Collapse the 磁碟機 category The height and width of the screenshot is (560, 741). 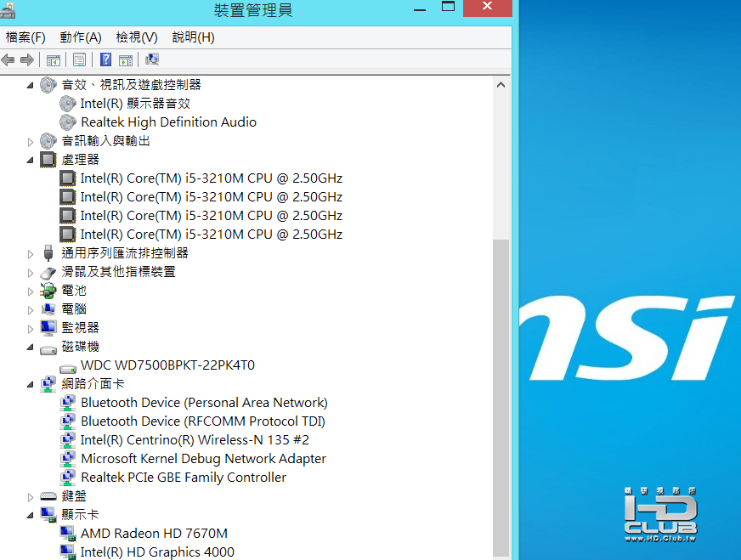[31, 348]
